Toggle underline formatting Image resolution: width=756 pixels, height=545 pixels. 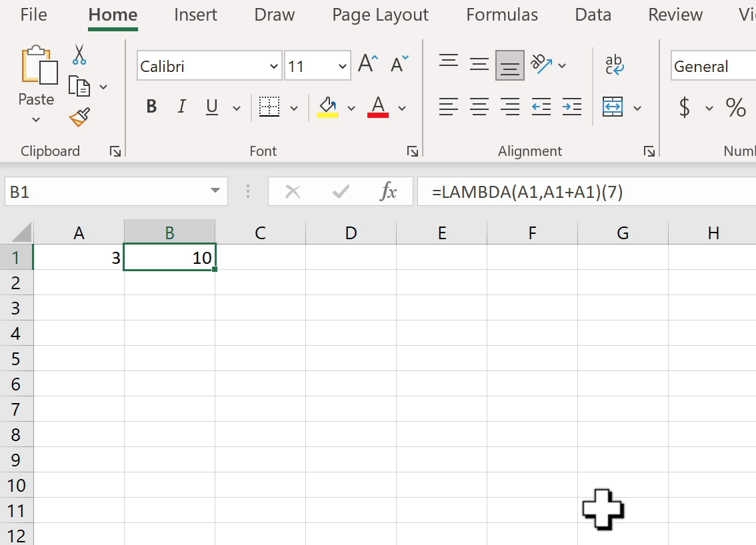tap(211, 107)
